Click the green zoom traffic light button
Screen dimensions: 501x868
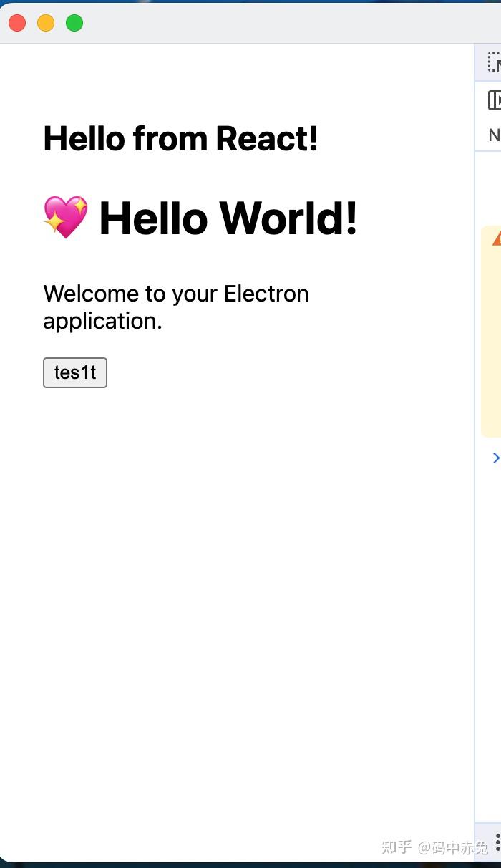tap(74, 23)
